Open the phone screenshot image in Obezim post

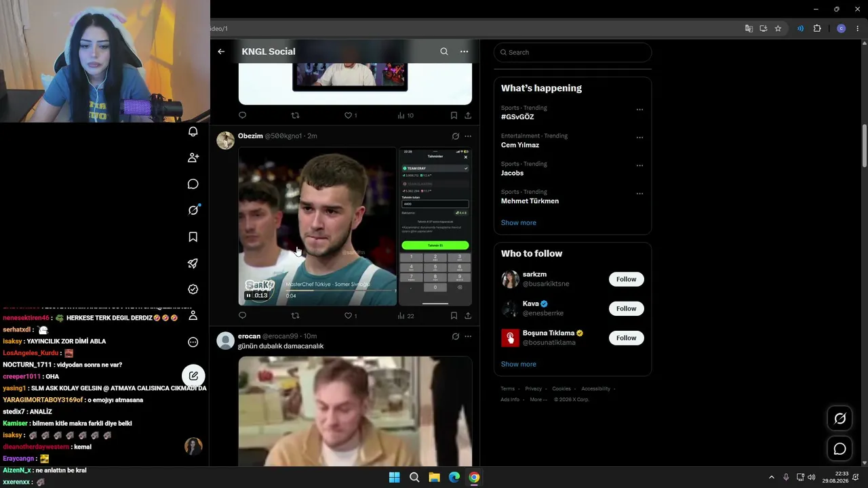(435, 226)
